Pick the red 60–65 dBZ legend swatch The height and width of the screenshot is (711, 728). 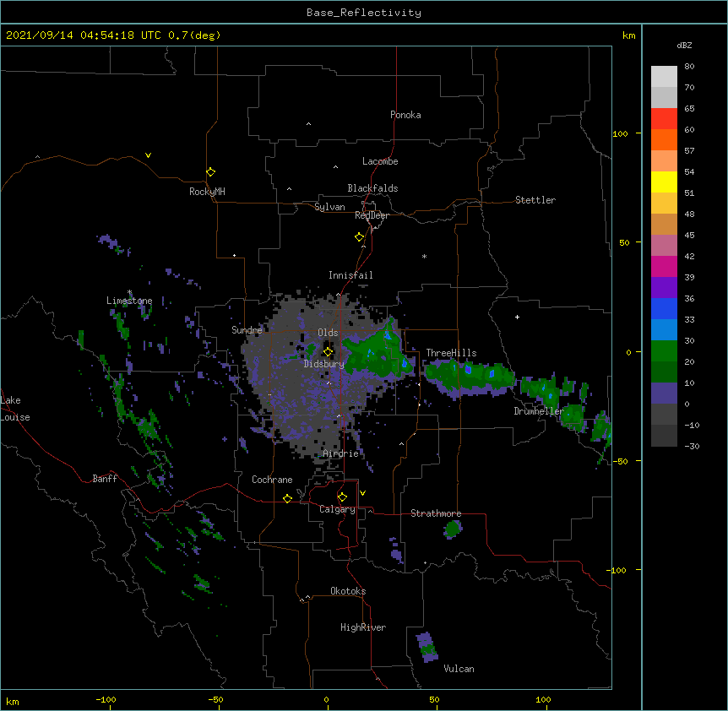(664, 118)
